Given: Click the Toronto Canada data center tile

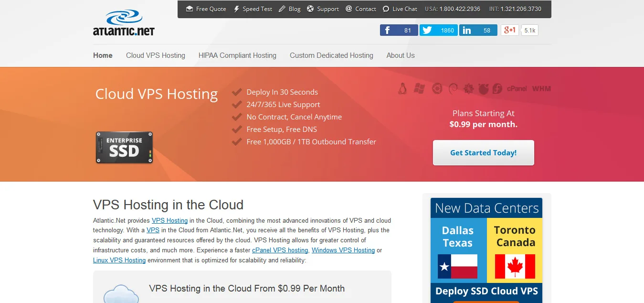Looking at the screenshot, I should 515,250.
